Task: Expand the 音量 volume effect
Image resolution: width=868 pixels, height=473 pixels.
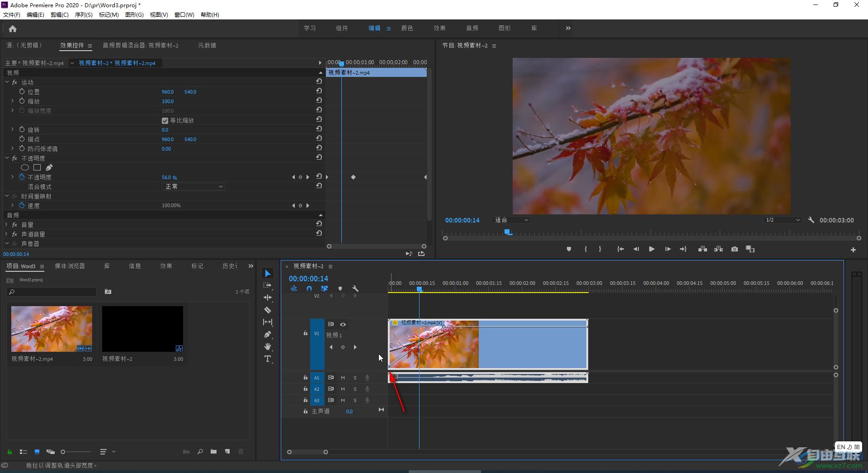Action: coord(6,224)
